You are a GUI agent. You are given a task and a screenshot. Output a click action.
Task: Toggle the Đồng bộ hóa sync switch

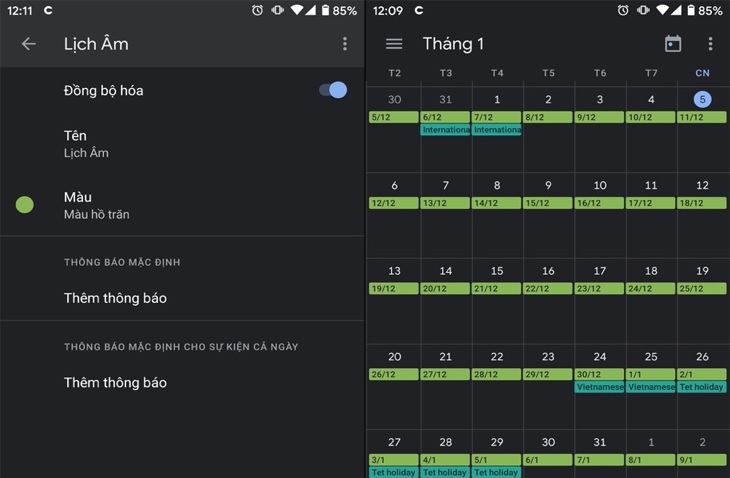point(333,90)
